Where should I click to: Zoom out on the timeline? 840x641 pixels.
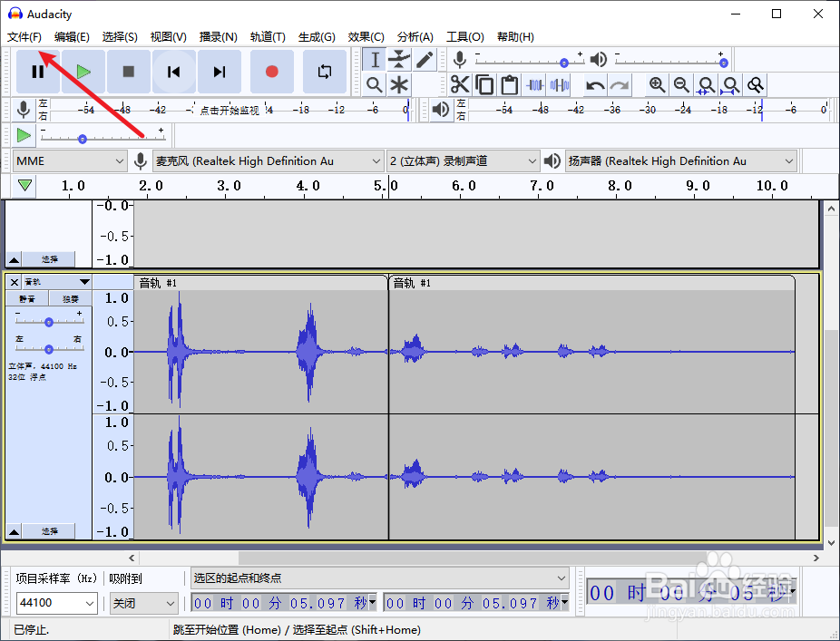point(681,84)
